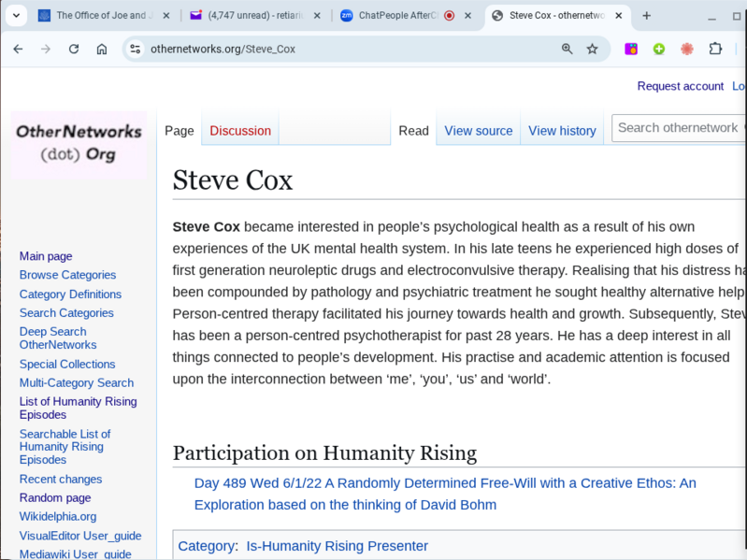This screenshot has height=560, width=747.
Task: View site information icon in address bar
Action: click(x=136, y=49)
